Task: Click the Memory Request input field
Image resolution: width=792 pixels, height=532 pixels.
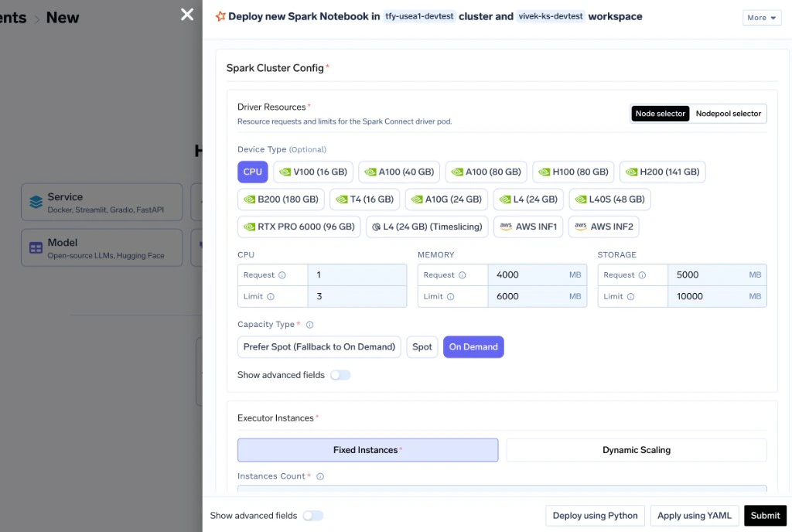Action: point(537,275)
